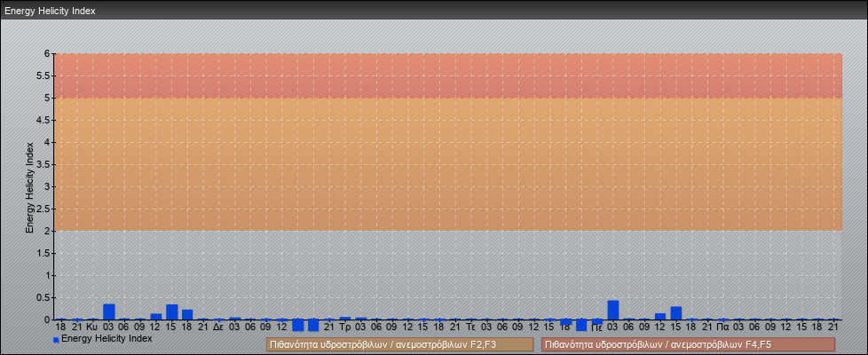Image resolution: width=868 pixels, height=355 pixels.
Task: Click the Τε day label on x-axis
Action: tap(470, 327)
